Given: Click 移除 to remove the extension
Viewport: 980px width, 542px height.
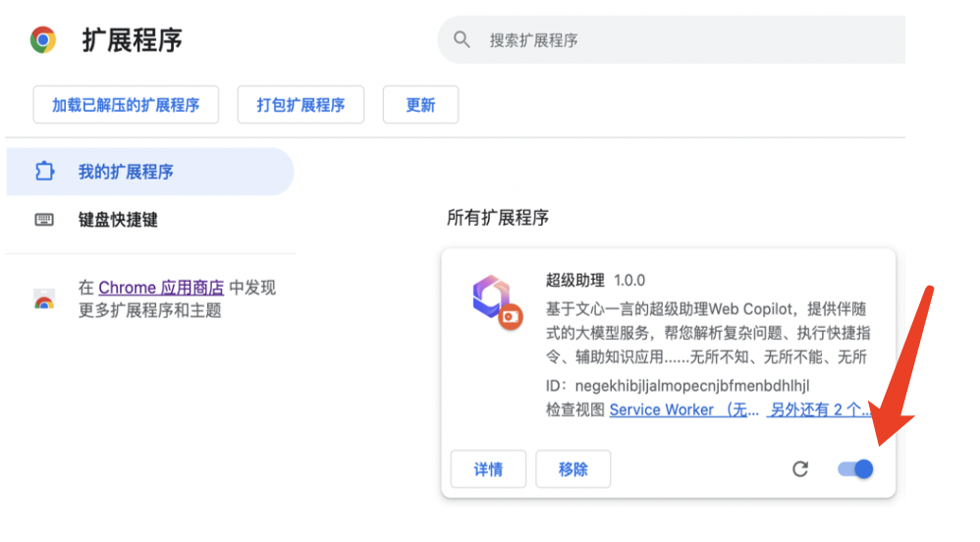Looking at the screenshot, I should 573,469.
